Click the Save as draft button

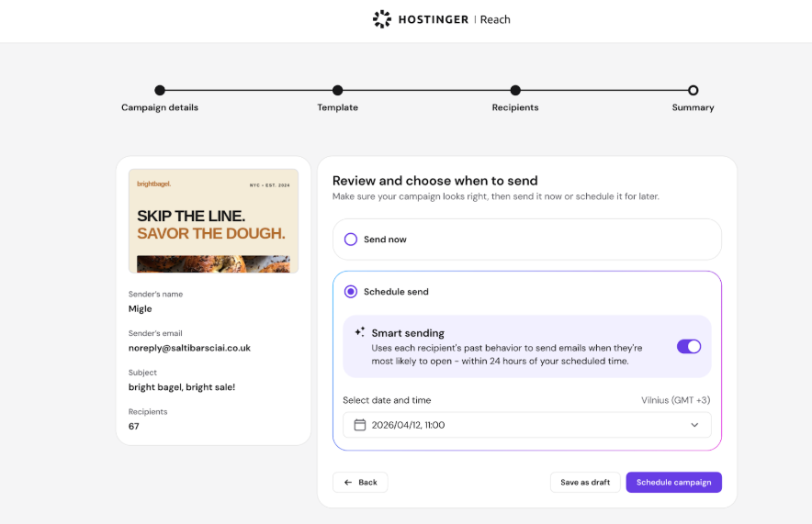(x=585, y=483)
